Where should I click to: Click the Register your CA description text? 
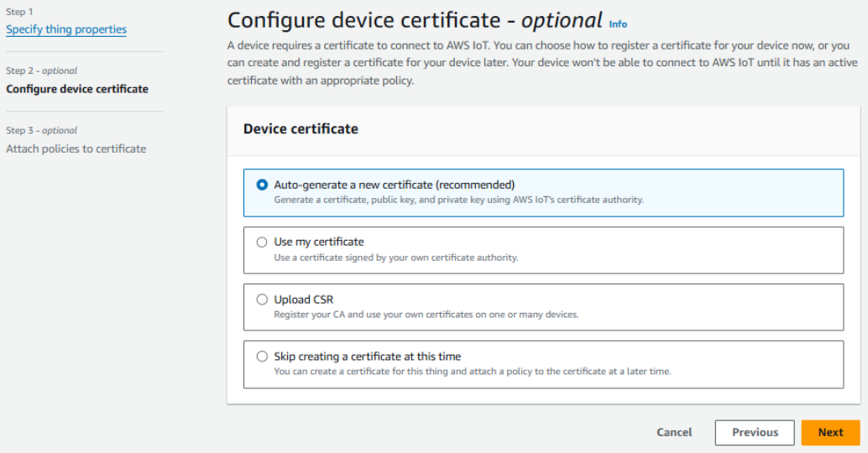[426, 315]
